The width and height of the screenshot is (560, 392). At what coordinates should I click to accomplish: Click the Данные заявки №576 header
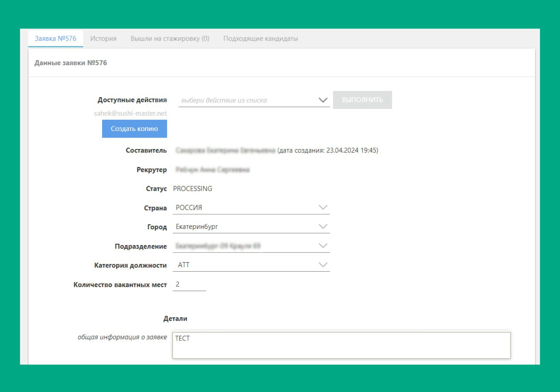(70, 63)
